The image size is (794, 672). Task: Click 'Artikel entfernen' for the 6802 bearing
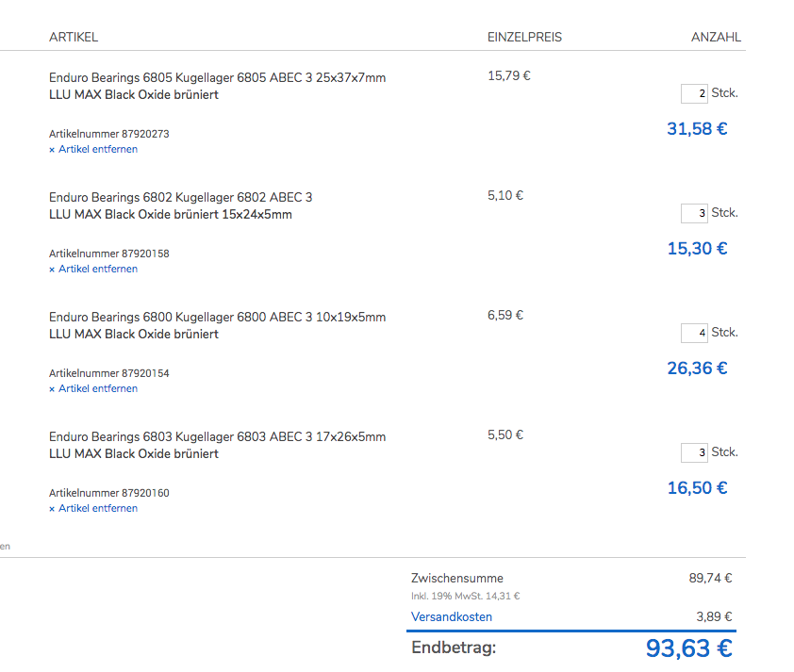(93, 269)
